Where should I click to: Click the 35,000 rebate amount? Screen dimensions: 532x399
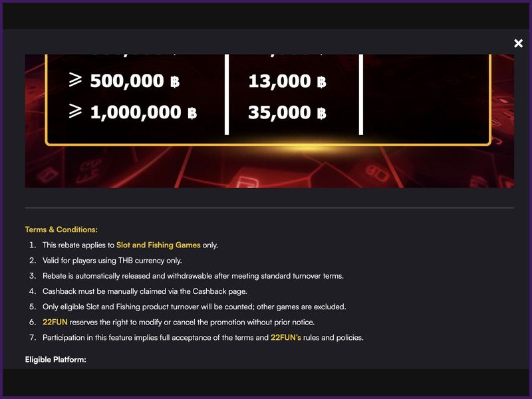click(x=279, y=112)
